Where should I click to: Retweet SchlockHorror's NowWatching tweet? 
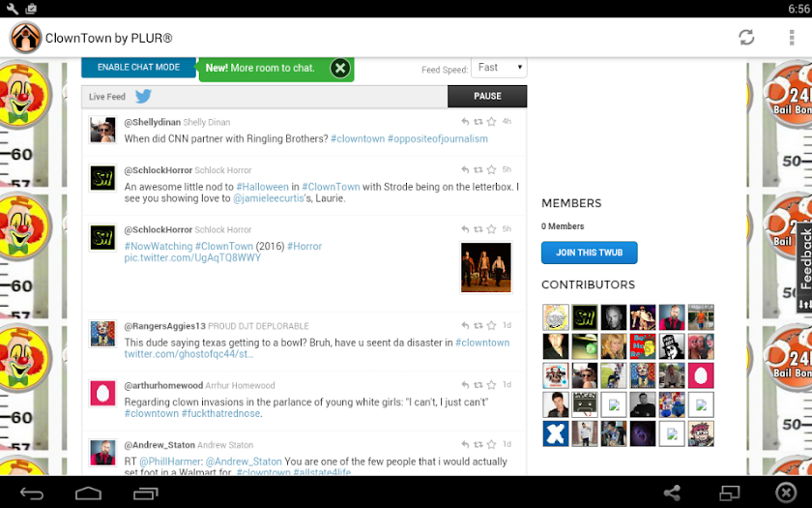pyautogui.click(x=478, y=229)
